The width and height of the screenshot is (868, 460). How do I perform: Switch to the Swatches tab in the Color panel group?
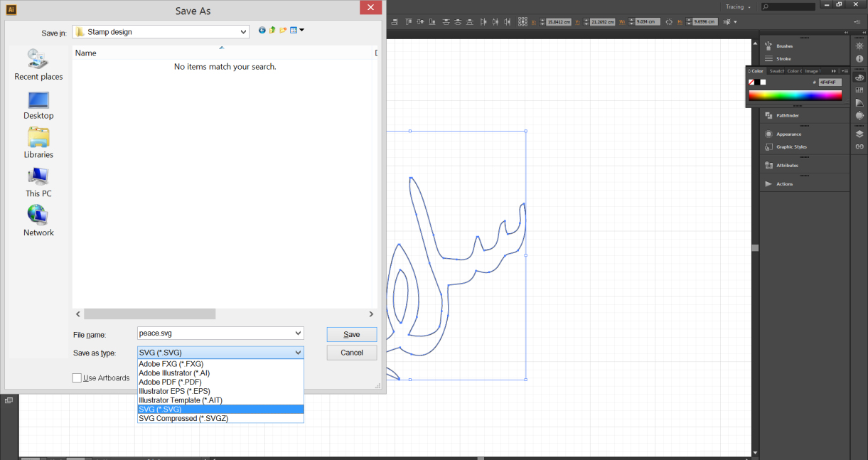click(776, 71)
